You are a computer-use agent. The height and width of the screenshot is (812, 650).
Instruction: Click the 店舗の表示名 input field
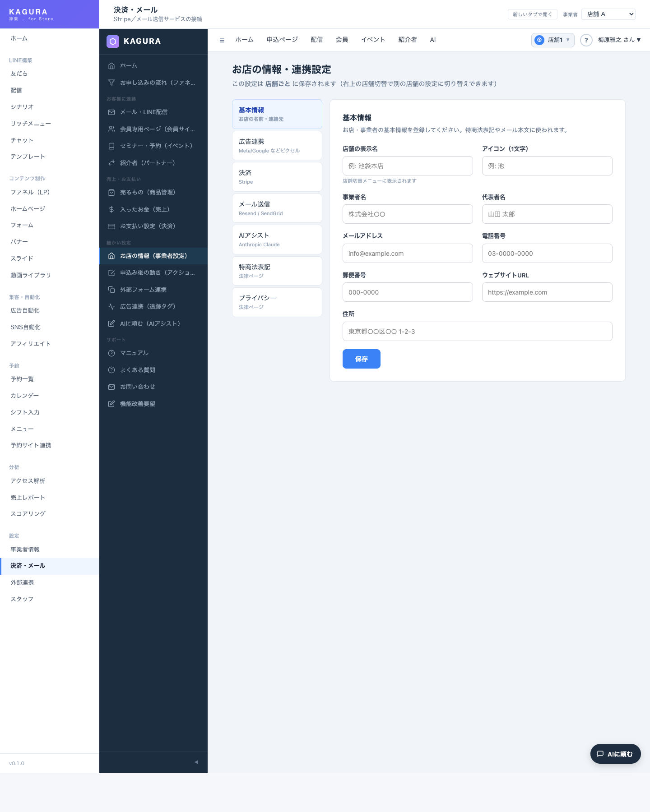407,166
